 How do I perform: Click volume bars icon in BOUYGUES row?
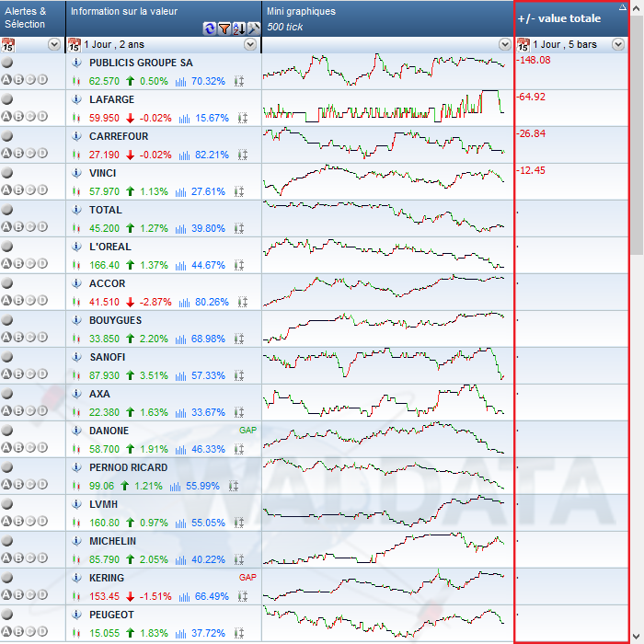(x=180, y=339)
